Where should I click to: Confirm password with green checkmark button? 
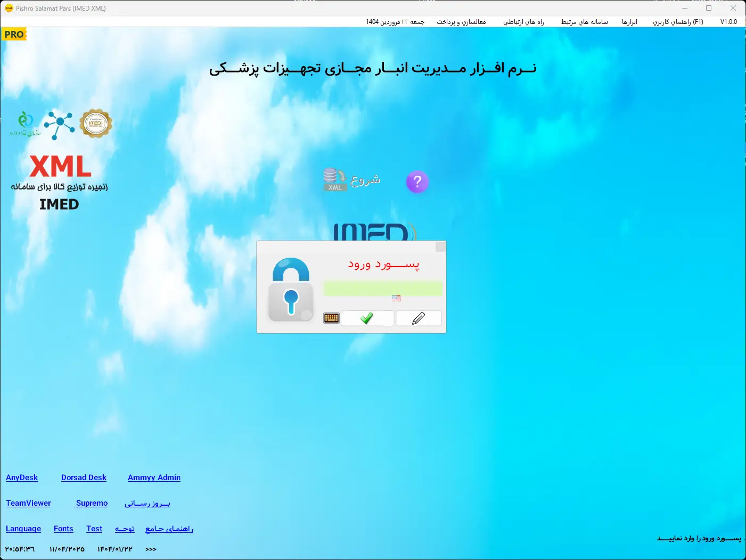(x=367, y=318)
